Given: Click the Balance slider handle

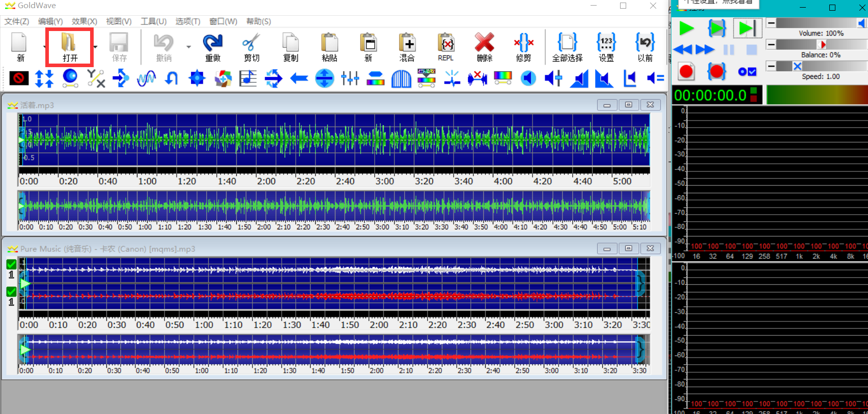Looking at the screenshot, I should point(822,45).
